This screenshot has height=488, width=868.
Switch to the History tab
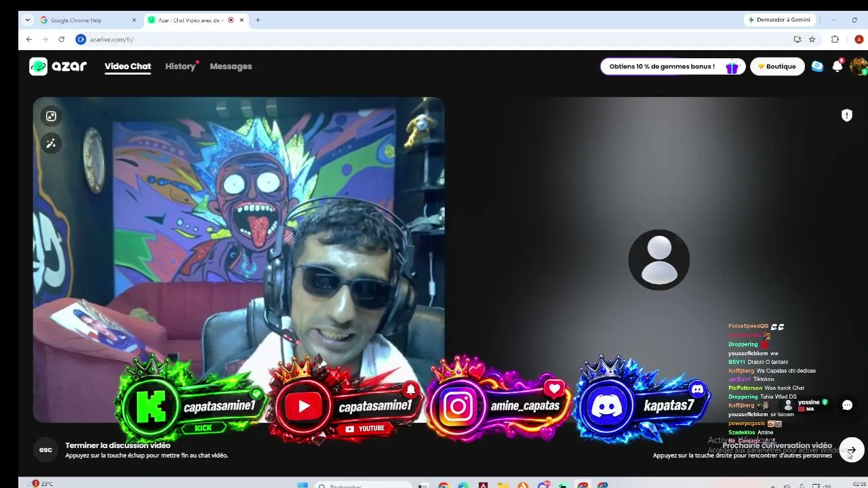click(x=180, y=66)
